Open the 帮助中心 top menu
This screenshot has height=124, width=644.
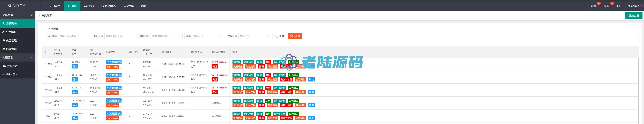click(108, 6)
